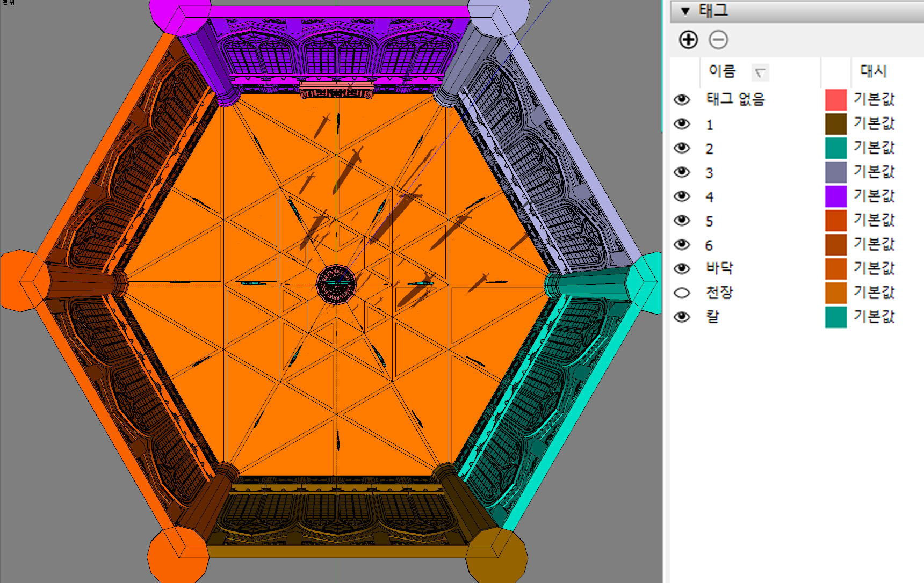Click the circular hub at the model center
Viewport: 924px width, 583px height.
click(x=336, y=284)
